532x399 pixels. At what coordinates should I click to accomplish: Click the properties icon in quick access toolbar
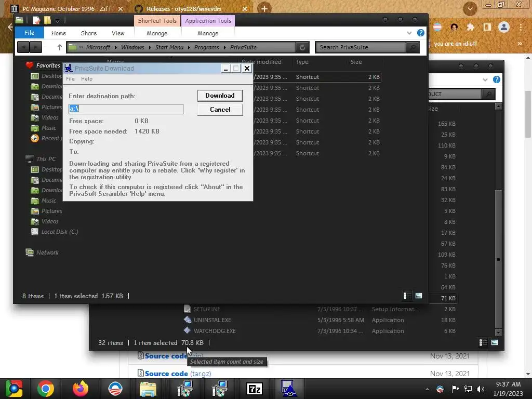click(36, 20)
